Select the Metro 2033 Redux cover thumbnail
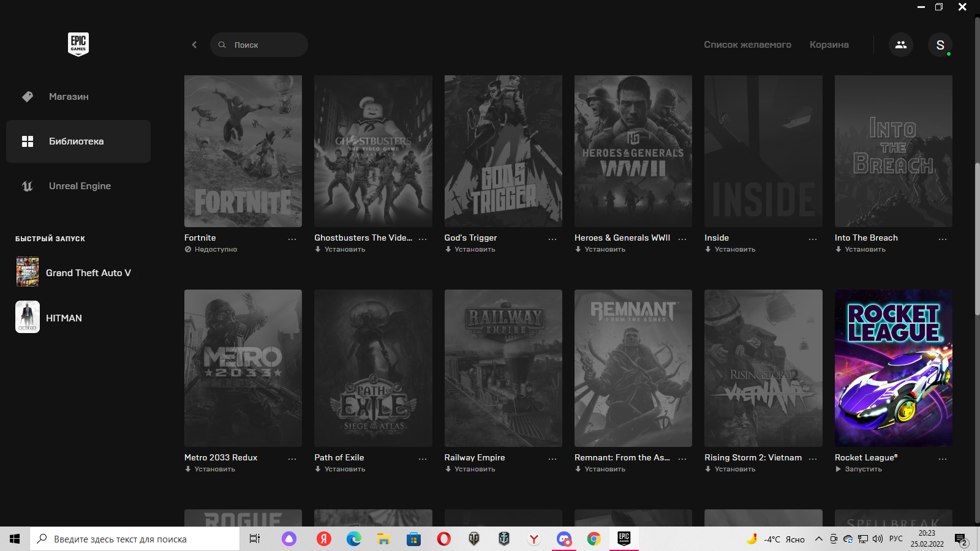The height and width of the screenshot is (551, 980). [x=243, y=368]
